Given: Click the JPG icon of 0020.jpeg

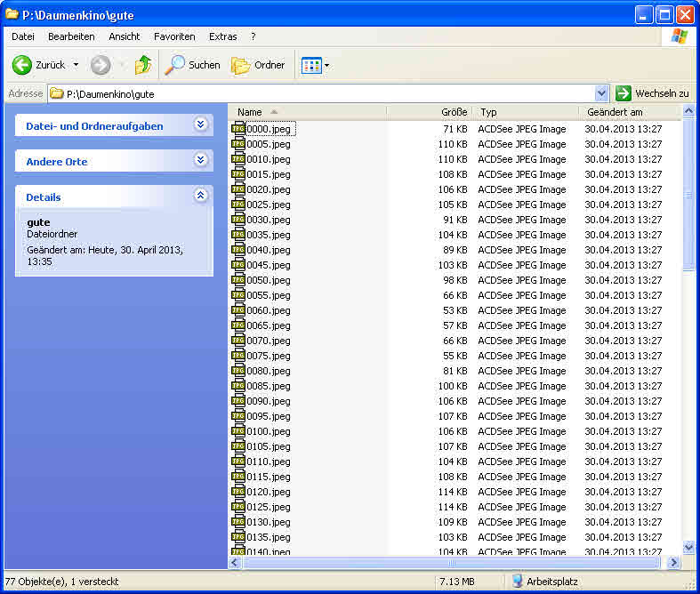Looking at the screenshot, I should click(238, 189).
